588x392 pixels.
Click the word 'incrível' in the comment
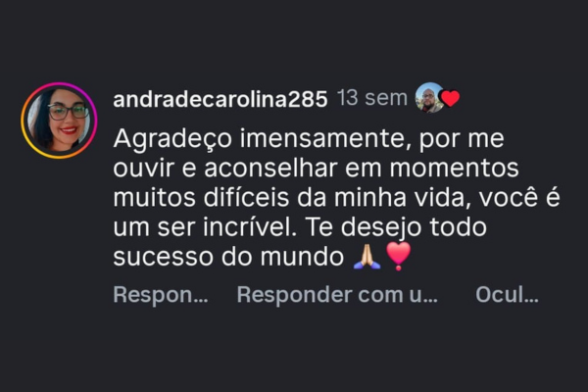click(250, 226)
